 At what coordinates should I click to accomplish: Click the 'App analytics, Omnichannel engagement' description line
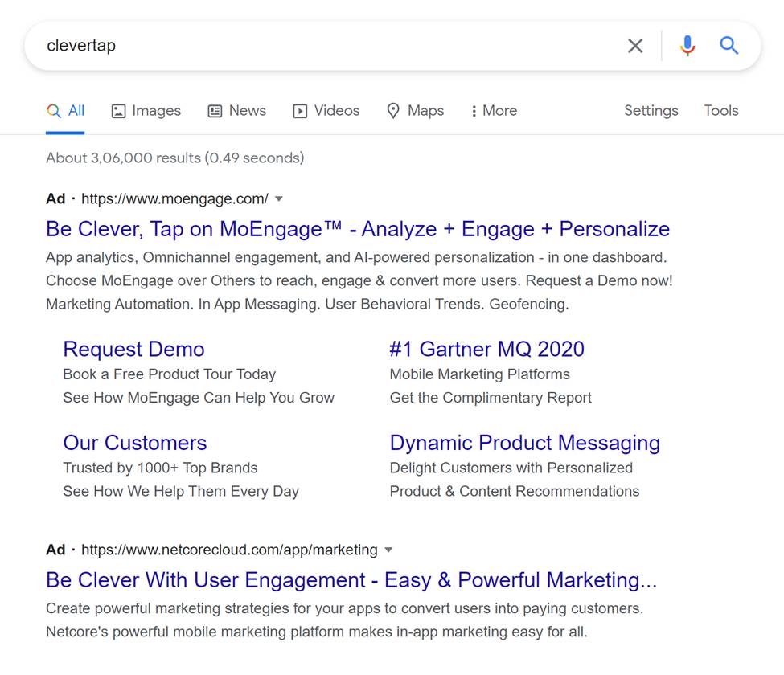356,258
